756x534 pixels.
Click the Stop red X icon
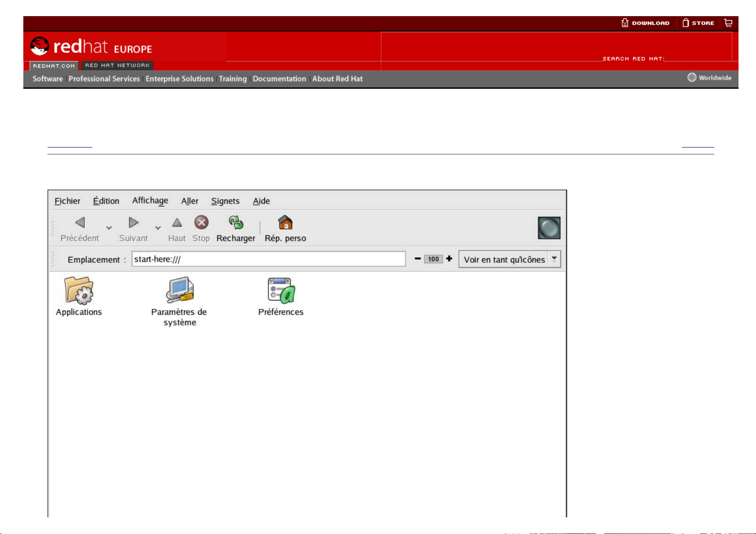click(201, 222)
